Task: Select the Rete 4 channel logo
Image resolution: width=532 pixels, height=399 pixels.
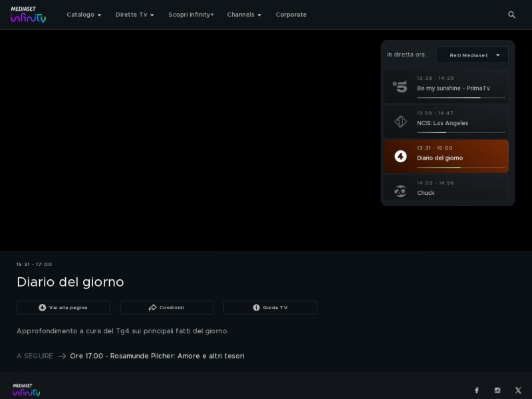Action: [400, 156]
